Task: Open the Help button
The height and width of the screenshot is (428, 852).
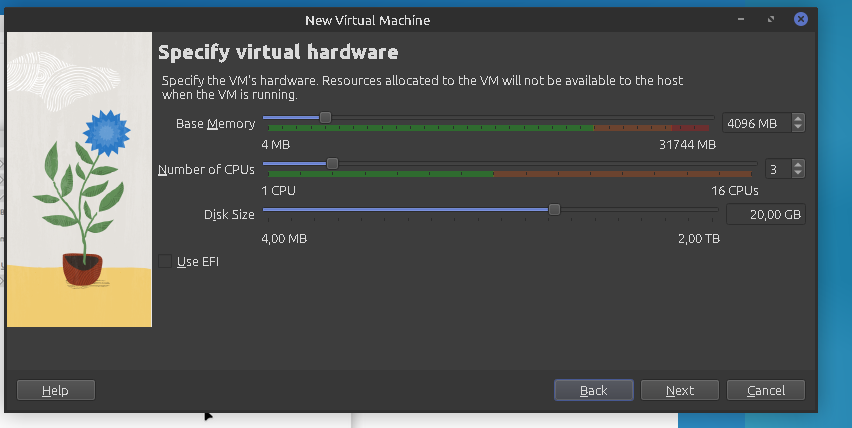Action: (56, 390)
